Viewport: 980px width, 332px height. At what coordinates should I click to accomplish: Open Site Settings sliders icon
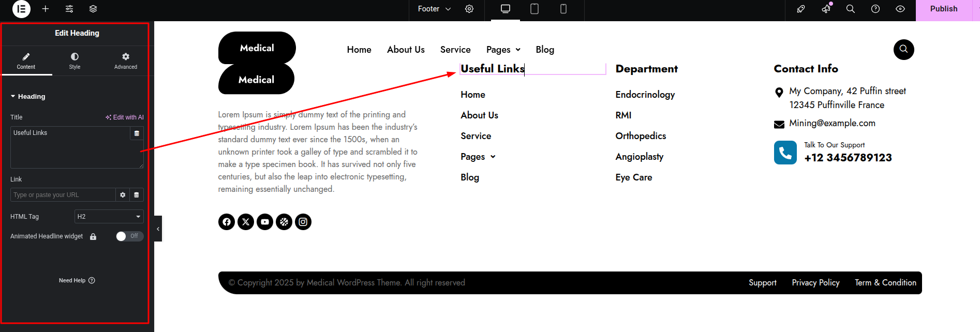pos(69,9)
